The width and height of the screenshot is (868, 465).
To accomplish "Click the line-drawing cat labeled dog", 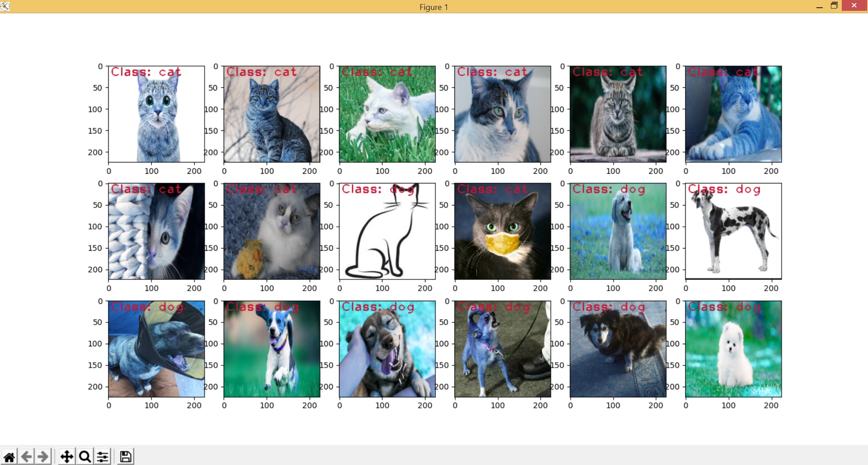I will [387, 231].
